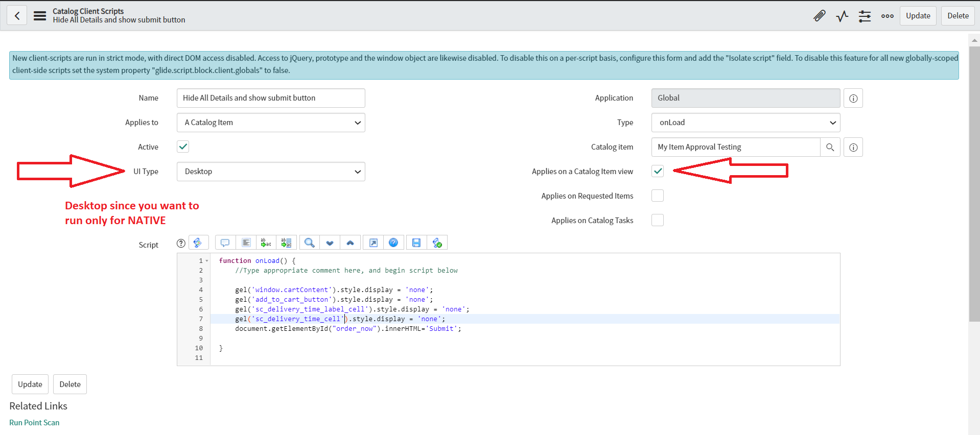
Task: Click the comment on script line 2
Action: click(x=346, y=271)
